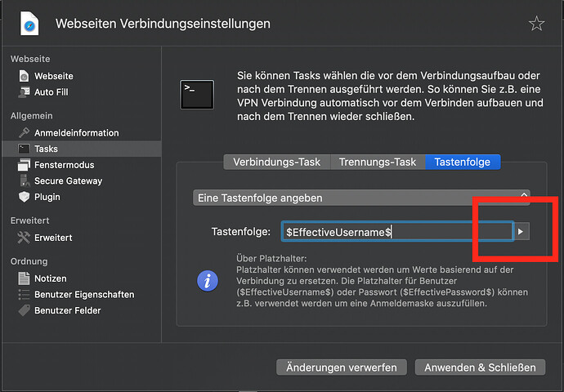
Task: Click the Notizen notes icon
Action: click(x=24, y=278)
